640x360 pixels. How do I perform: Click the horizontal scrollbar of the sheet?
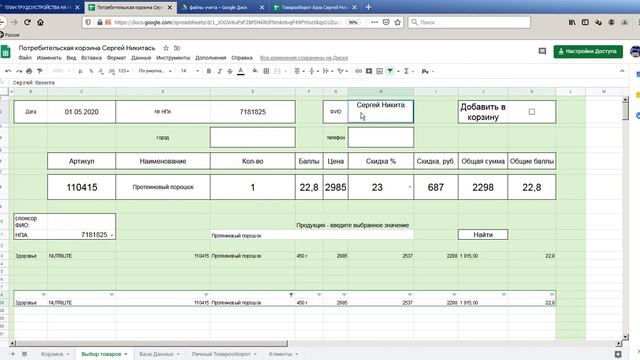(151, 344)
